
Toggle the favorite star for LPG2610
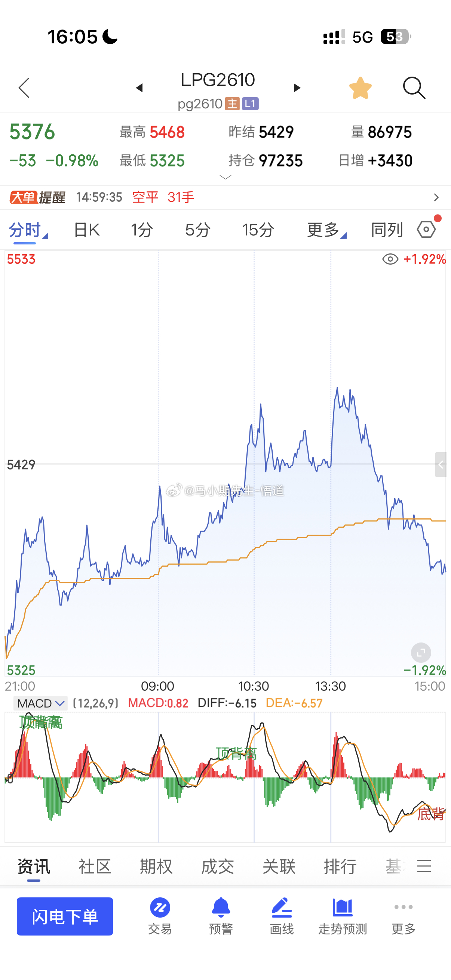click(361, 88)
